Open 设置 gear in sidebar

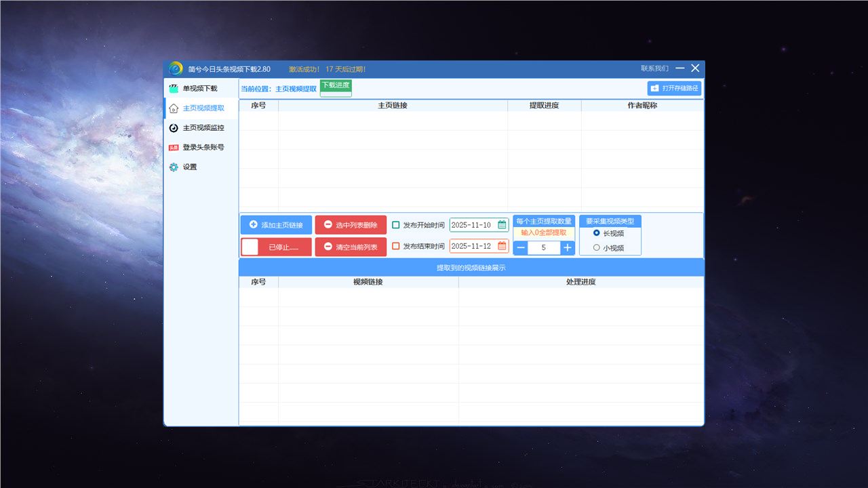coord(174,167)
